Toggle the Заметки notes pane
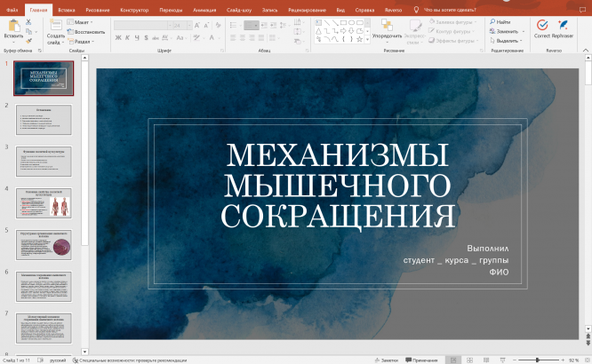Screen dimensions: 592x364 tap(387, 360)
